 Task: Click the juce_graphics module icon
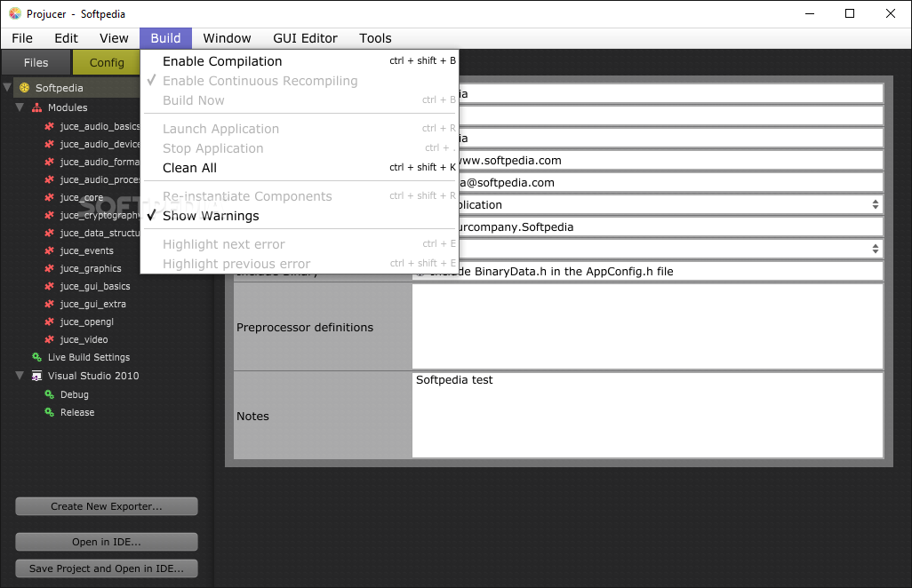coord(50,268)
